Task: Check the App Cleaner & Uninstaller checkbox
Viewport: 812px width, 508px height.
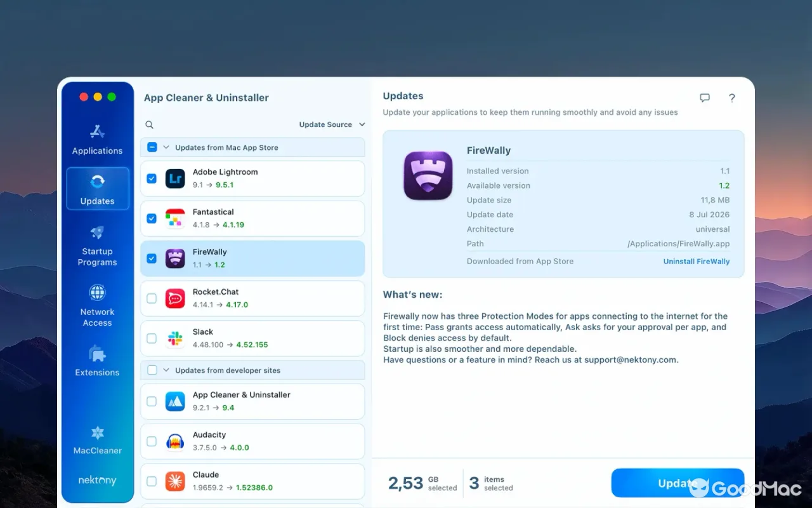Action: [x=152, y=401]
